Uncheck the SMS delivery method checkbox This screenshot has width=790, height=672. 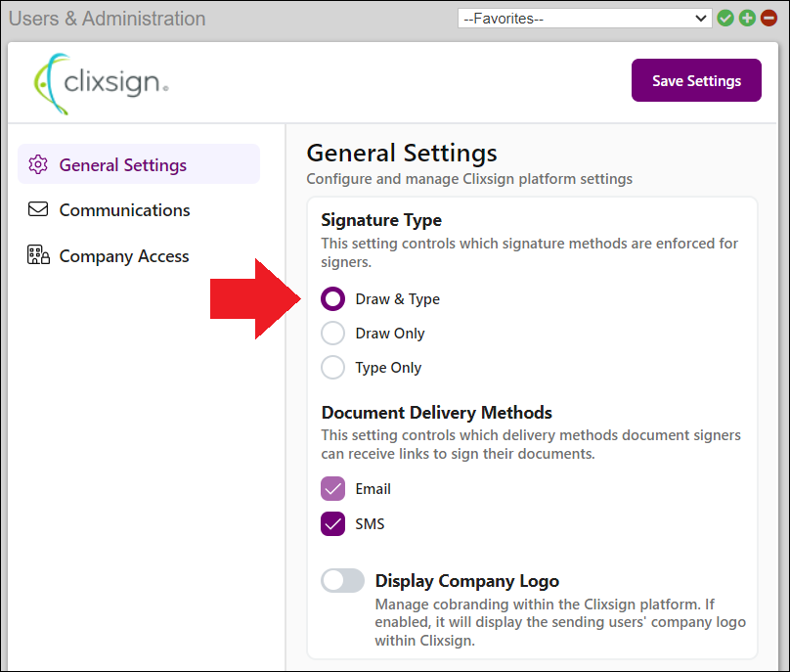coord(333,524)
